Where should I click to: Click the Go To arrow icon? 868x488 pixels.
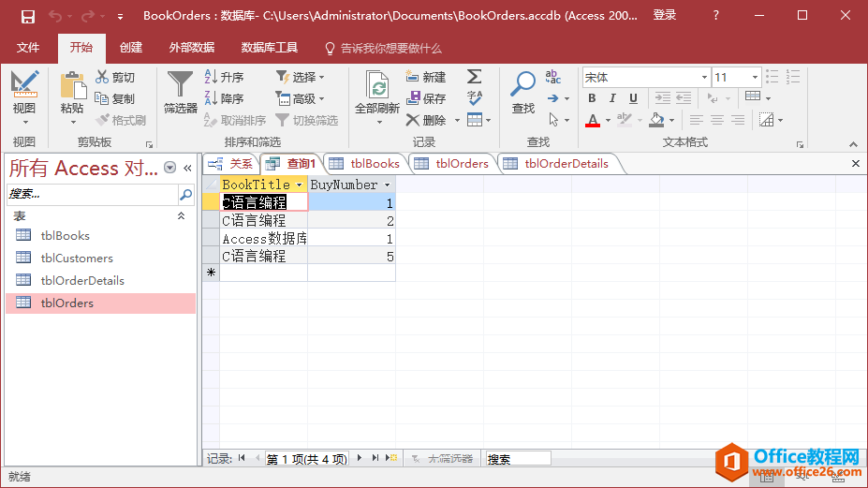553,98
